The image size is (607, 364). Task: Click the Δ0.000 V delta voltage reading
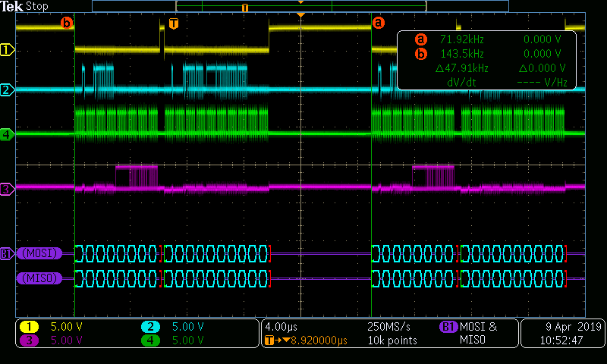pos(543,68)
